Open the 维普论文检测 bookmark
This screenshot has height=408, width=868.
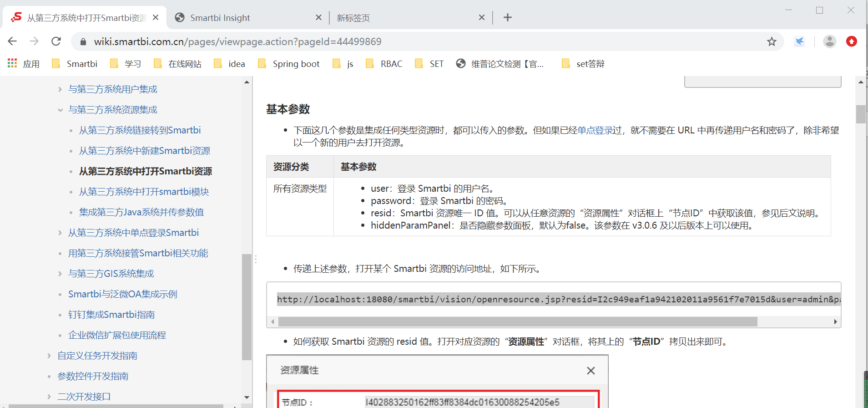(500, 64)
